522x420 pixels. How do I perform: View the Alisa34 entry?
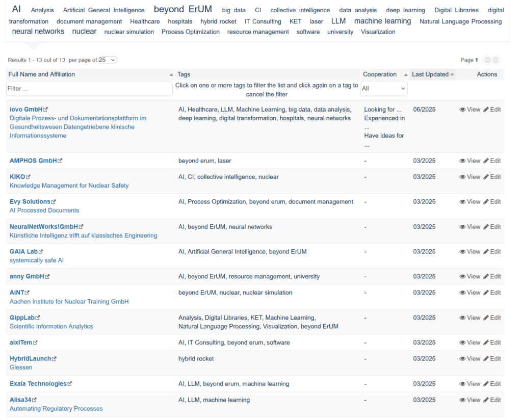(x=469, y=400)
